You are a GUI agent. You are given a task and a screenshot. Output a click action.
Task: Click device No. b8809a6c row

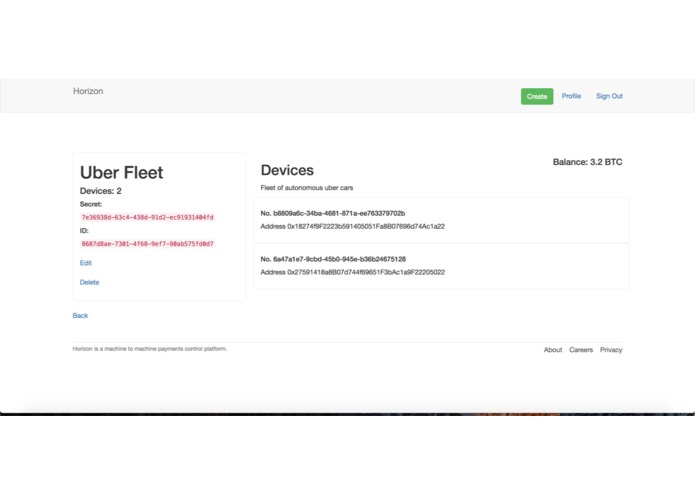pos(441,220)
